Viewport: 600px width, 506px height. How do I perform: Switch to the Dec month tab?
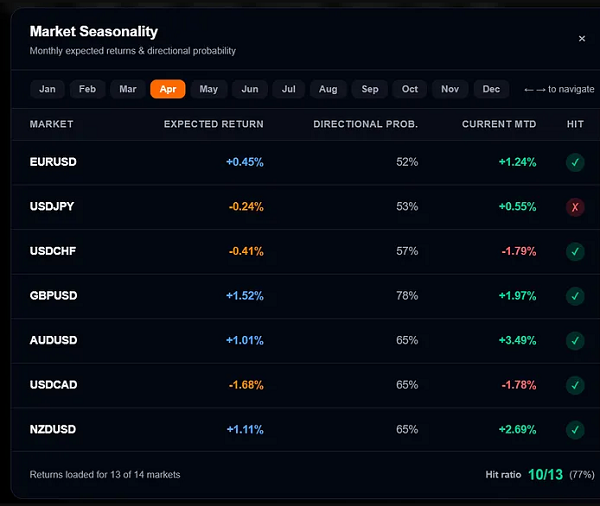(x=491, y=89)
